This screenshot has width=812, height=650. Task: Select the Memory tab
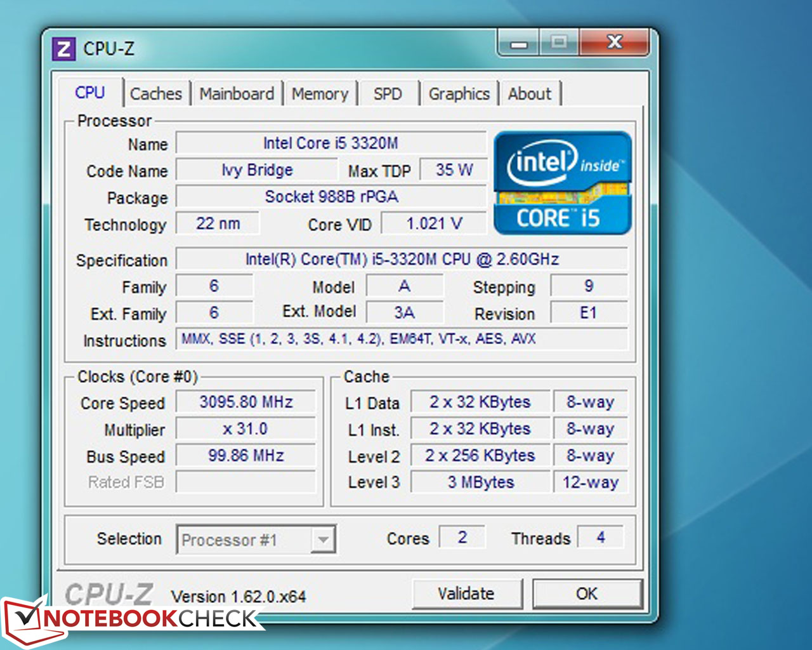[x=320, y=94]
